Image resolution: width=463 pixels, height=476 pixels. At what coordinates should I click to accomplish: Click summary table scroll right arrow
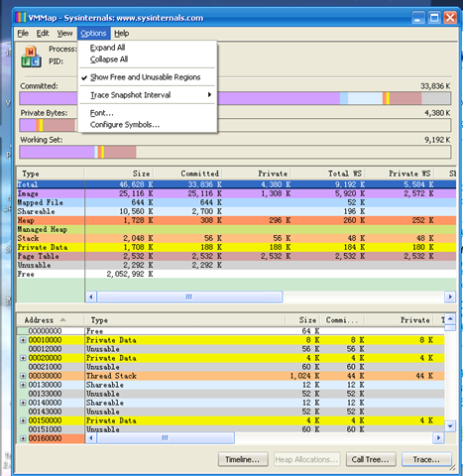click(450, 297)
